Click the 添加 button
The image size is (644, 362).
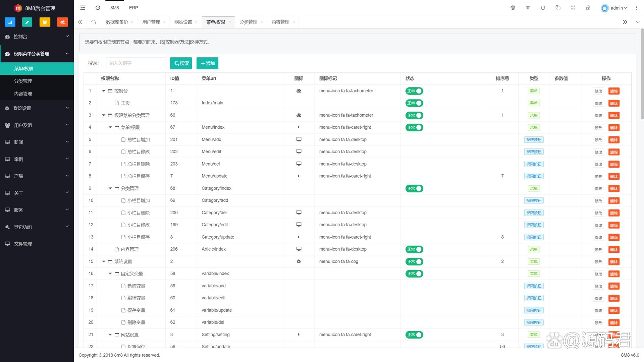[x=207, y=63]
